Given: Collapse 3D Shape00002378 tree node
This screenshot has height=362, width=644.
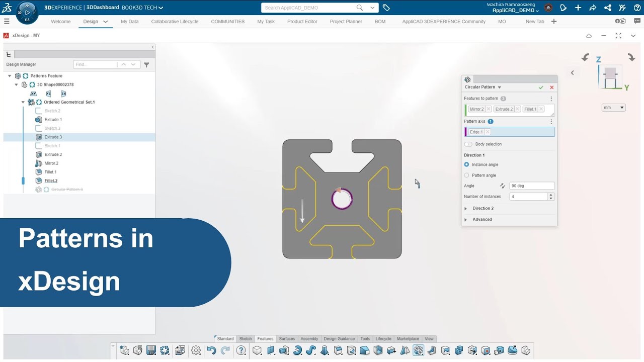Looking at the screenshot, I should [x=16, y=84].
